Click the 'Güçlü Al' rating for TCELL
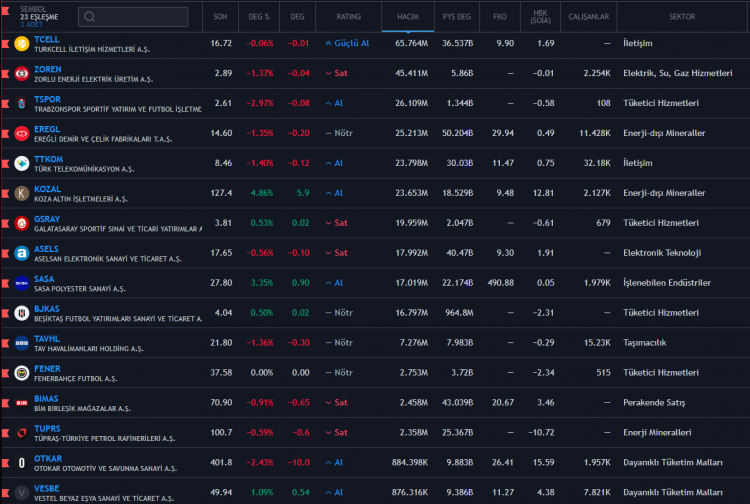Viewport: 750px width, 504px height. click(x=347, y=44)
